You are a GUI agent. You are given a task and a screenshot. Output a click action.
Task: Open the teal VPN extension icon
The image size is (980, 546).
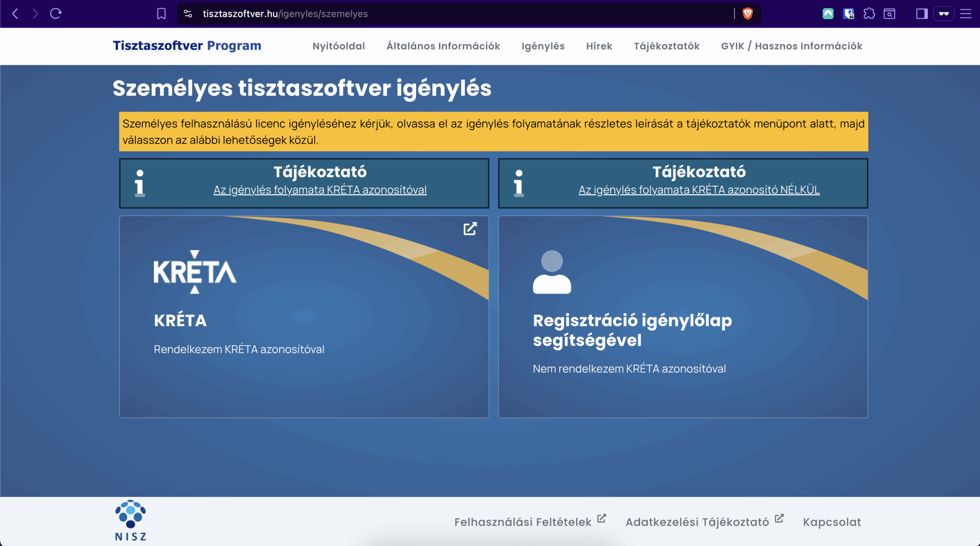pyautogui.click(x=828, y=13)
